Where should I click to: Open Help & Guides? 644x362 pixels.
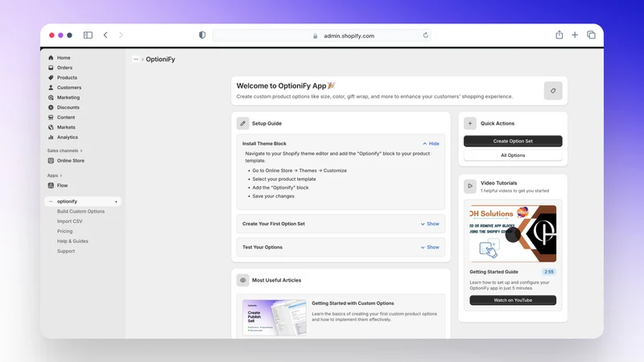[72, 241]
